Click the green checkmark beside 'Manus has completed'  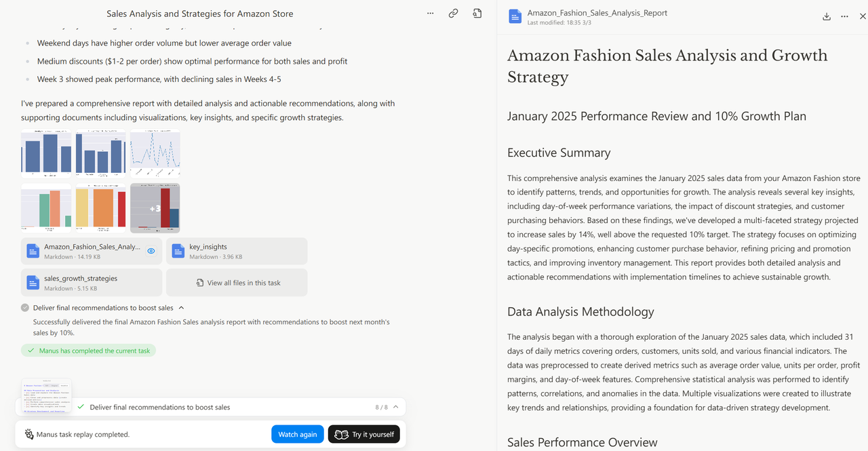pos(31,351)
